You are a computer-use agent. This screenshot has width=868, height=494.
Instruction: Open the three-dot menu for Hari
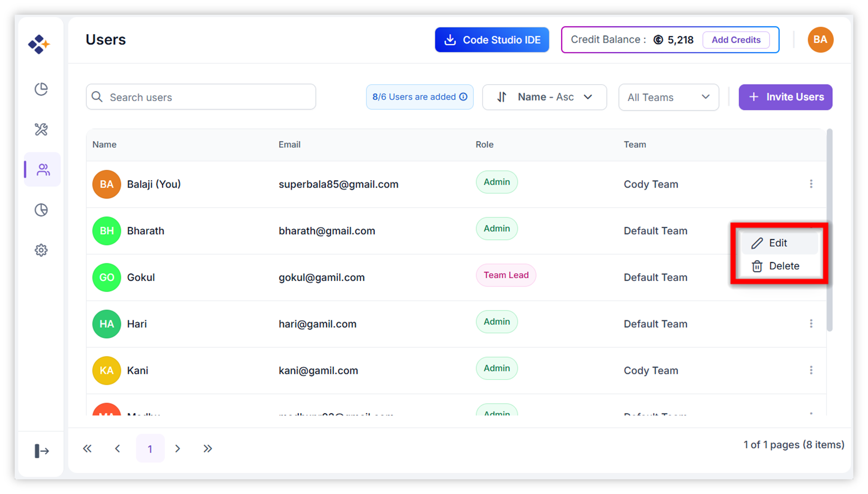click(x=811, y=324)
